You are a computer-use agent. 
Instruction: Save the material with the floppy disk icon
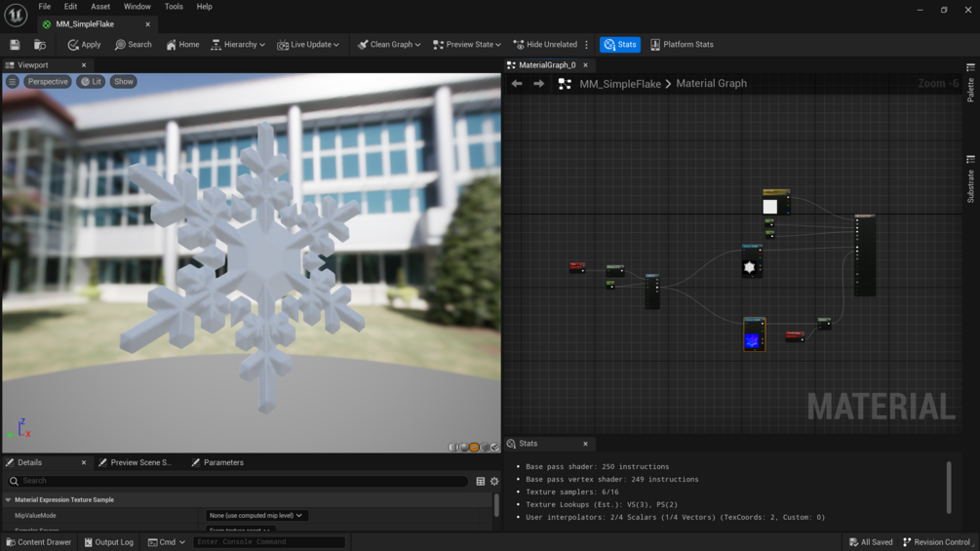pyautogui.click(x=15, y=44)
